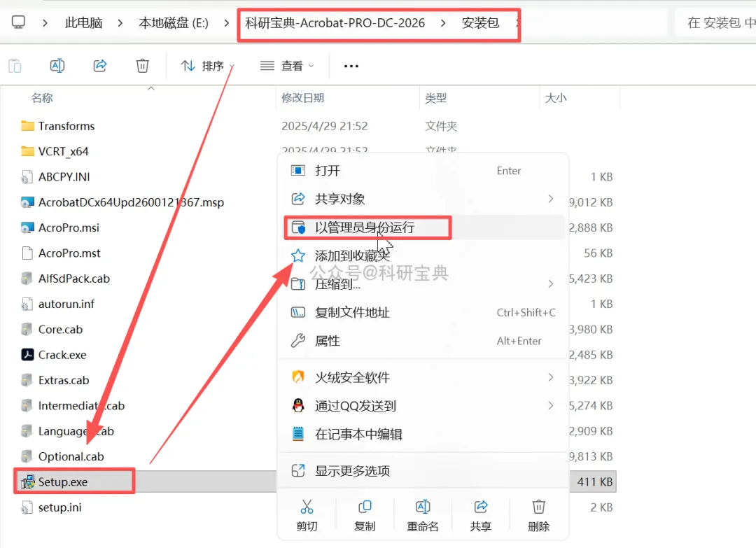Screen dimensions: 756x548
Task: Click the rename icon in top toolbar
Action: tap(57, 66)
